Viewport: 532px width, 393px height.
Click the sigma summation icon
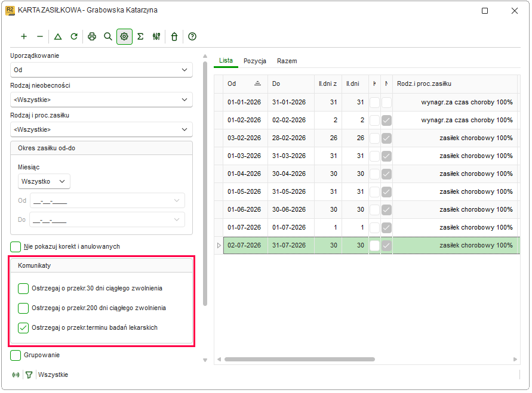coord(140,36)
